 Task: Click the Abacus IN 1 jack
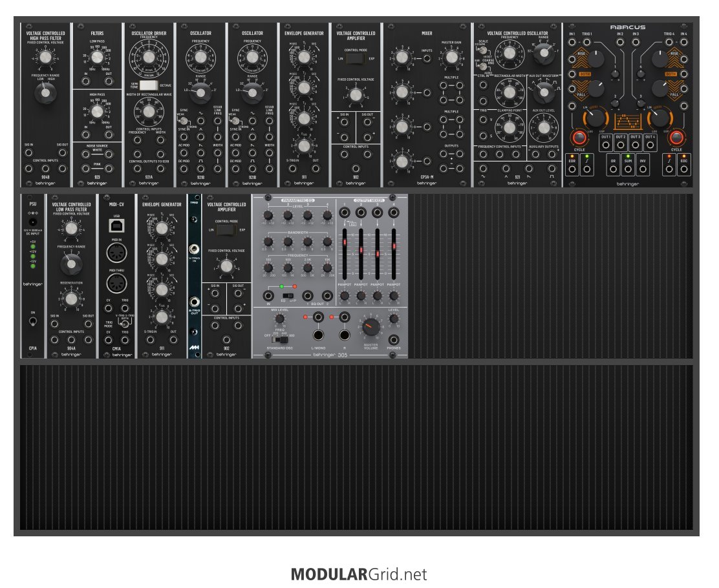click(572, 42)
